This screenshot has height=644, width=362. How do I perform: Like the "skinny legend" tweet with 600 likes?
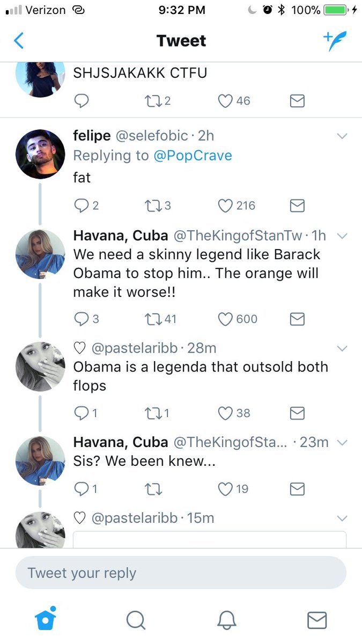click(x=226, y=319)
